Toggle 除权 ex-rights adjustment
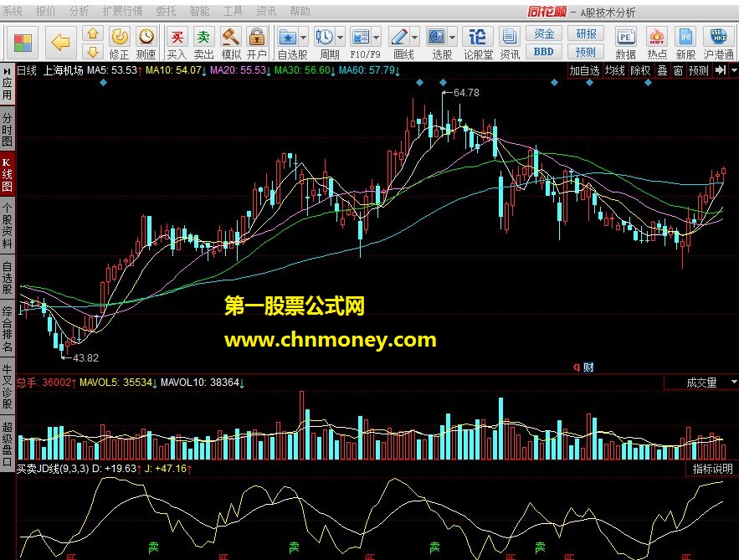This screenshot has width=739, height=560. point(640,70)
